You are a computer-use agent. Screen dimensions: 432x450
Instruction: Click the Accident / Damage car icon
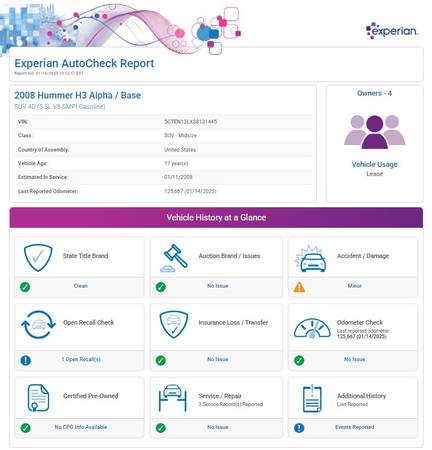(x=311, y=259)
